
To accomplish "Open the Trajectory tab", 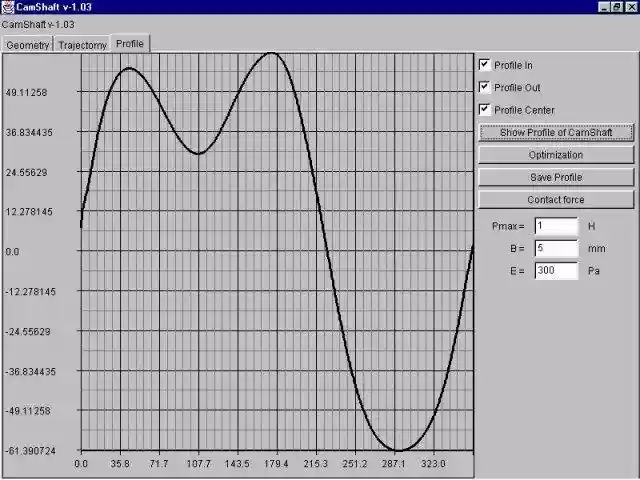I will click(82, 45).
